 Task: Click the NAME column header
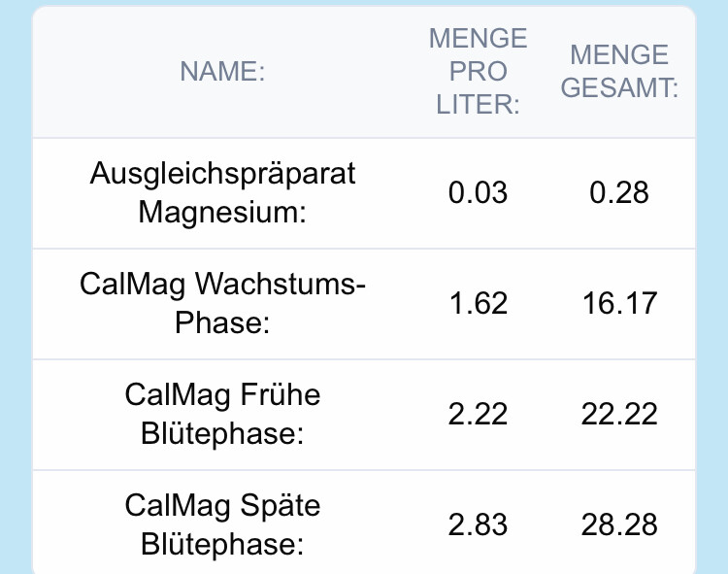pyautogui.click(x=222, y=71)
